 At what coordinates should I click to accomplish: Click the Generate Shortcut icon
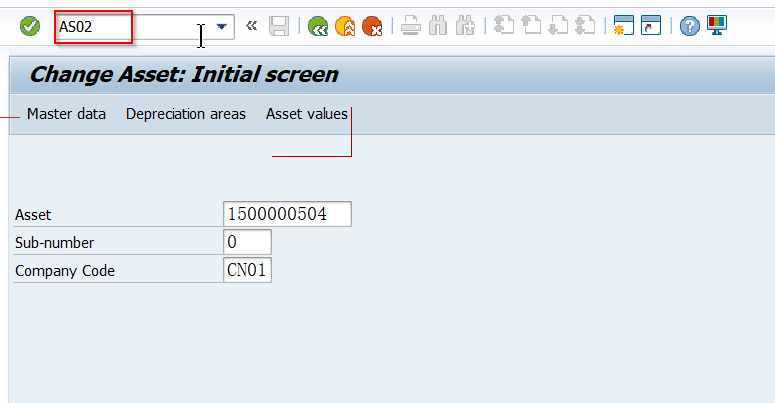pyautogui.click(x=652, y=27)
